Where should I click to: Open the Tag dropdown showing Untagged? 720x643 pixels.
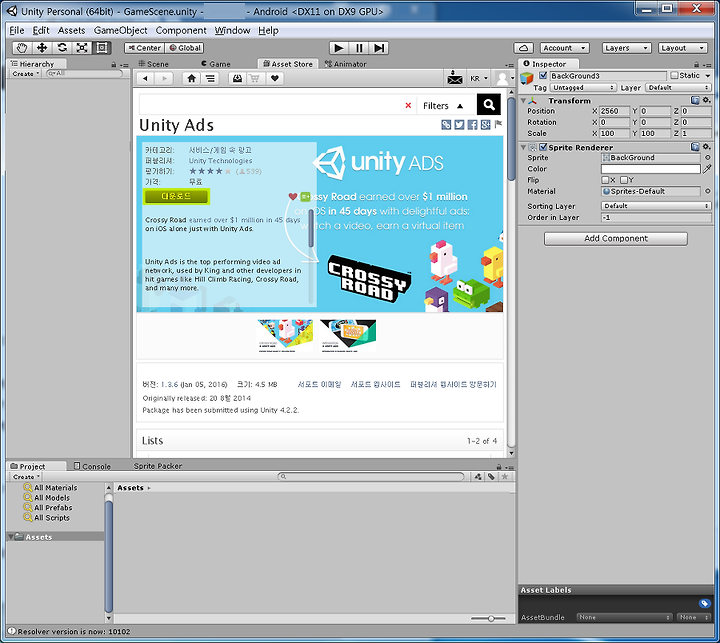[583, 87]
